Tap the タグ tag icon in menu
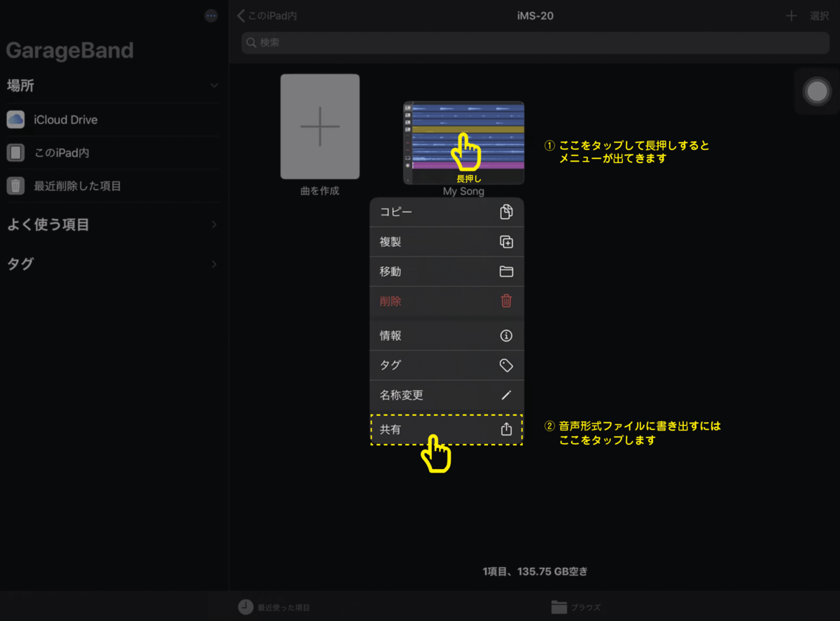Image resolution: width=840 pixels, height=621 pixels. coord(506,365)
